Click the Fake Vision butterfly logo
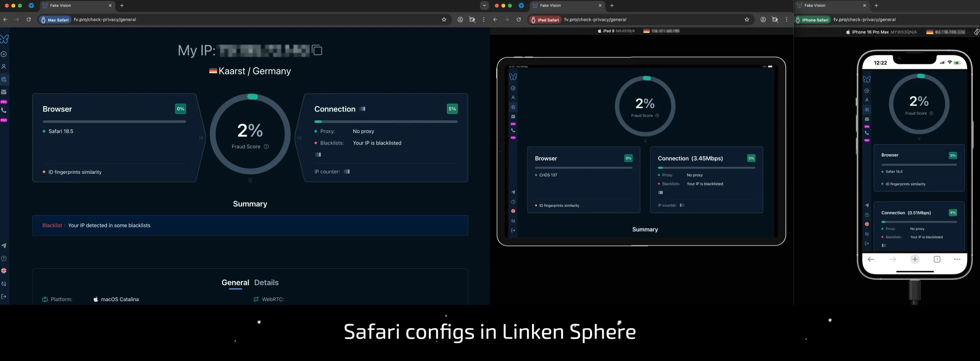This screenshot has width=980, height=361. [x=4, y=39]
